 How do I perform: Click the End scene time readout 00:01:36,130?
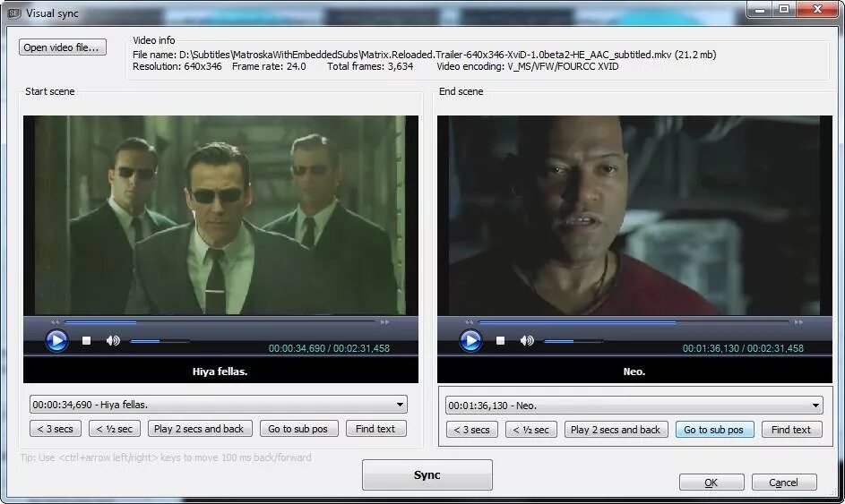[x=711, y=348]
